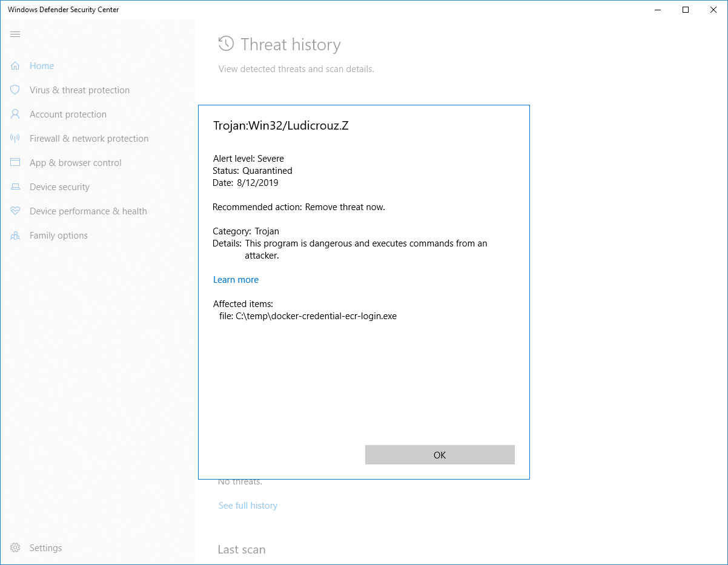Click the Last scan heading
Viewport: 728px width, 565px height.
[242, 549]
